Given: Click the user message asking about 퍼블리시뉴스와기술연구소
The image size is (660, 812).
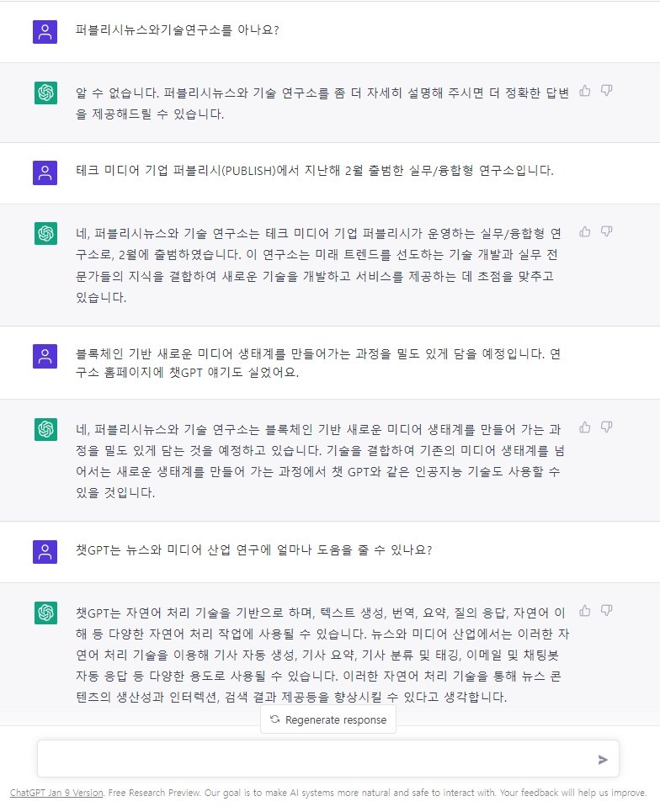Looking at the screenshot, I should click(x=177, y=30).
